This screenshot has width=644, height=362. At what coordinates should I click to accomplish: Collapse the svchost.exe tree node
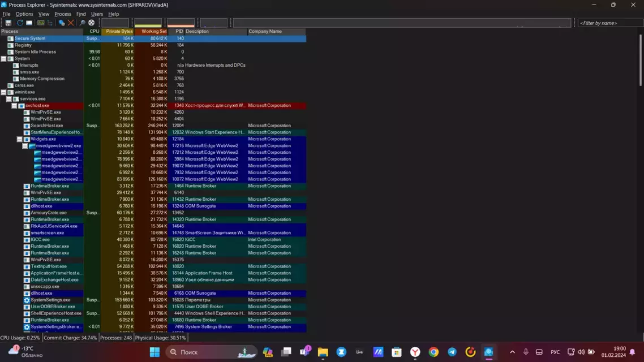(14, 105)
